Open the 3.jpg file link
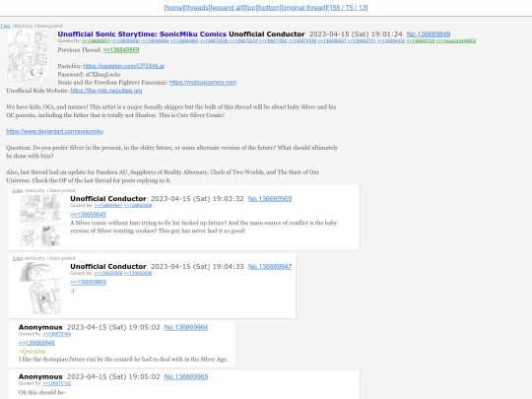 click(x=18, y=258)
